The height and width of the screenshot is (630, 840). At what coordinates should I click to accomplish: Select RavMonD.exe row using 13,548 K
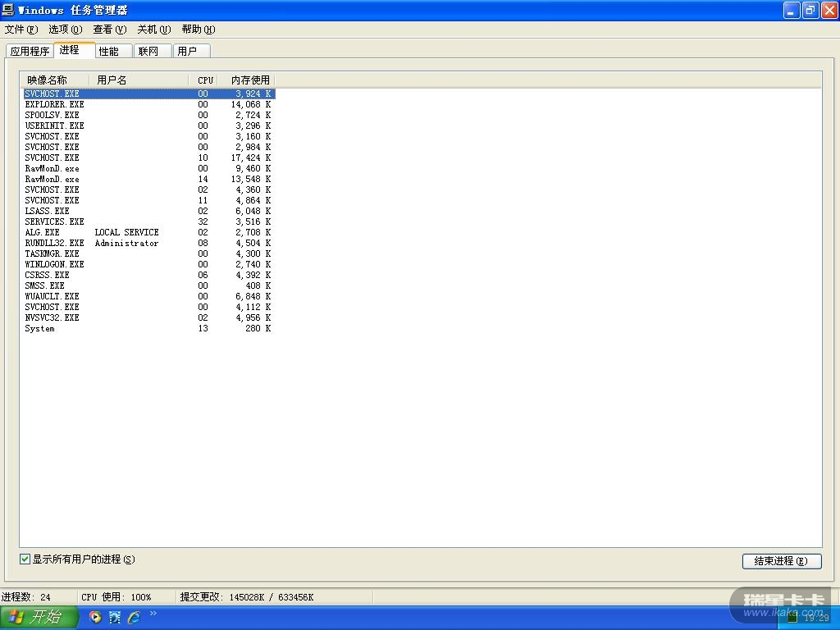148,179
